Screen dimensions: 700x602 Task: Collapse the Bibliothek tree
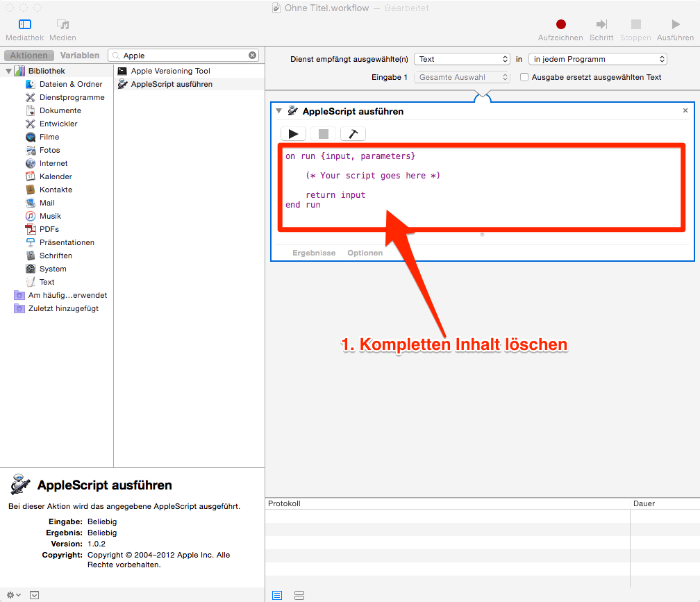pos(9,71)
